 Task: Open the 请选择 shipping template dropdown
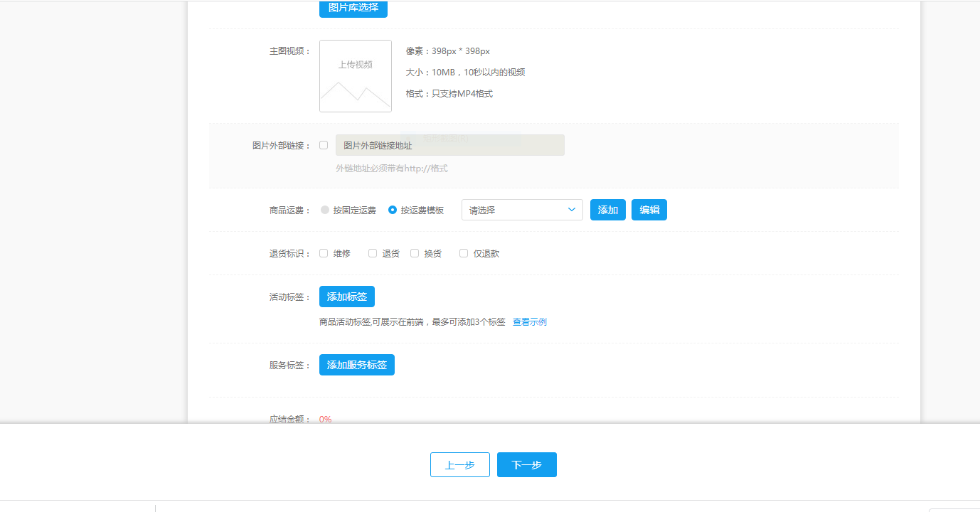coord(521,210)
